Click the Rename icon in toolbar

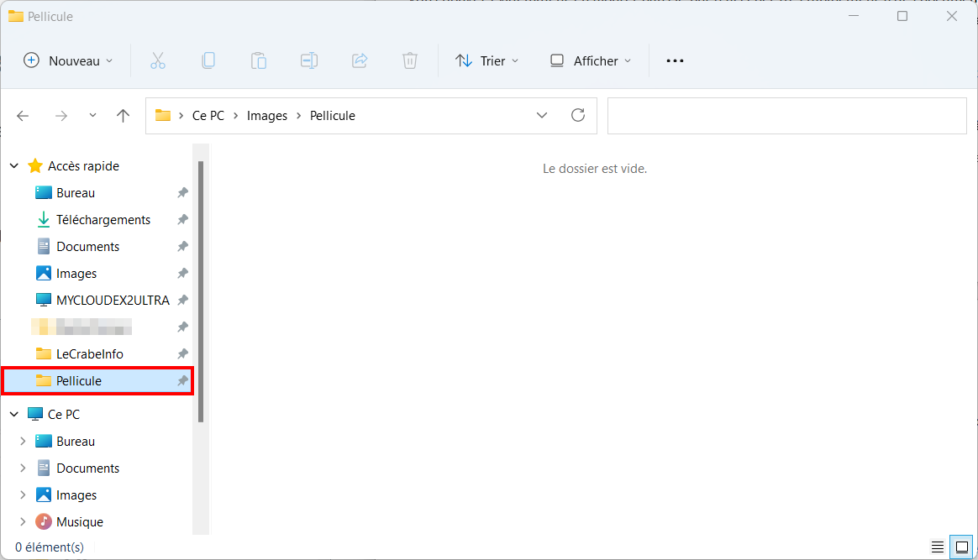tap(309, 61)
